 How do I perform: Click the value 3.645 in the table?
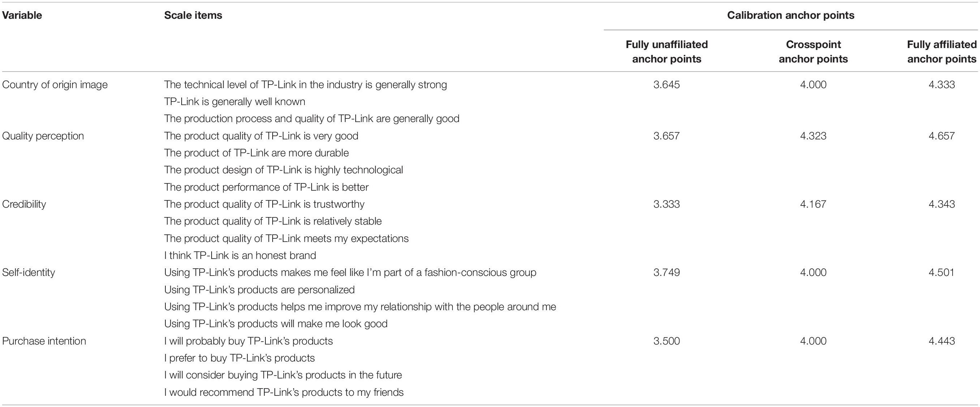point(667,85)
